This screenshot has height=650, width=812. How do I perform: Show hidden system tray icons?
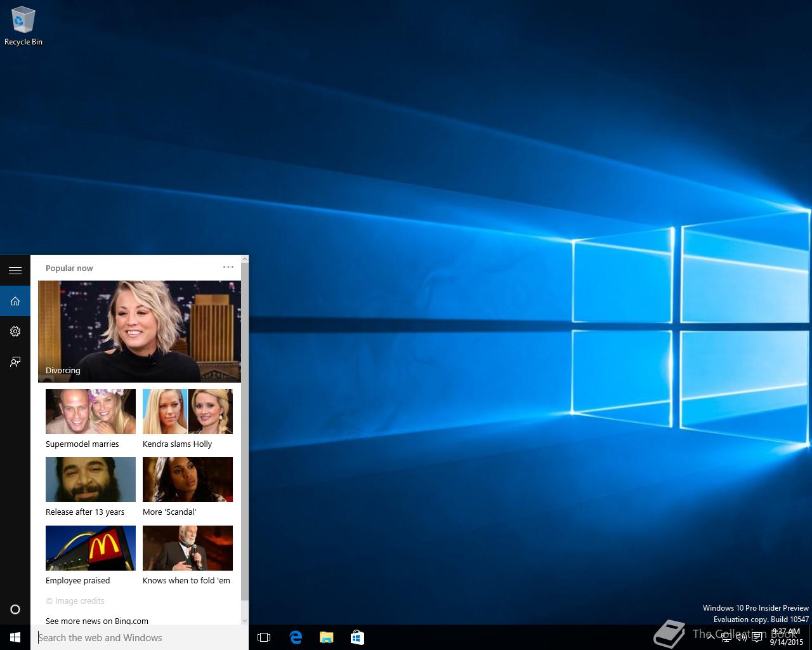(x=710, y=637)
